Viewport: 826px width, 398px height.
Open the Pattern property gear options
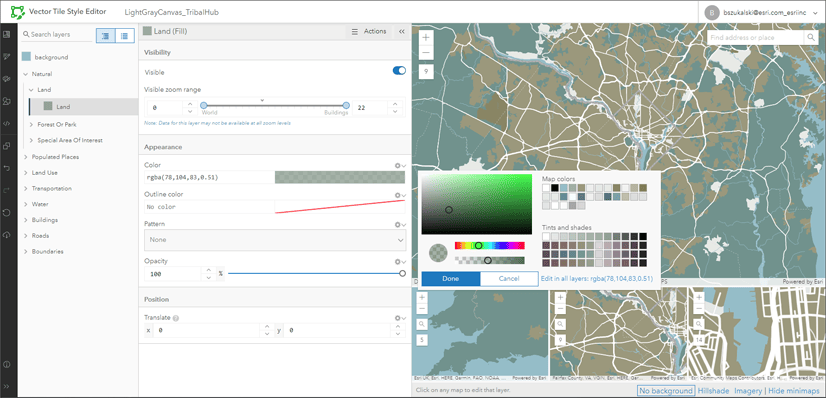(400, 224)
